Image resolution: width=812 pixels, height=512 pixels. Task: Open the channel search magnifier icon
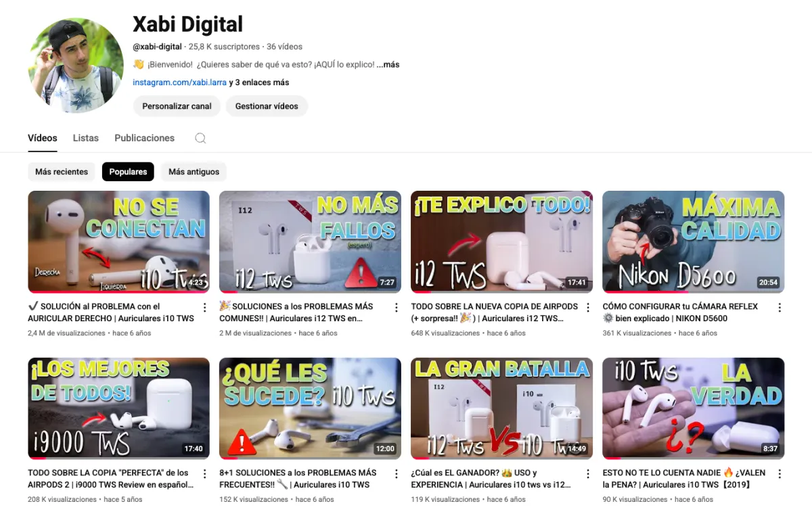(x=200, y=138)
